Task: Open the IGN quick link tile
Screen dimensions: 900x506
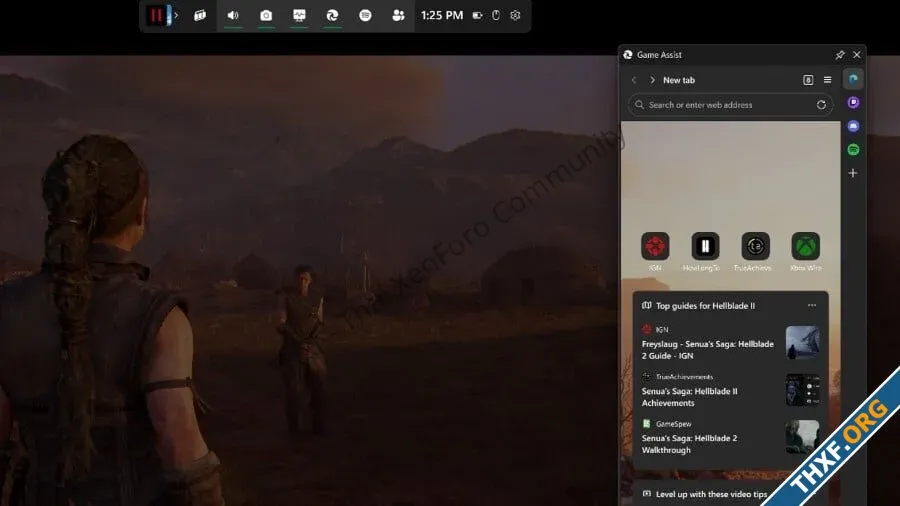Action: coord(655,247)
